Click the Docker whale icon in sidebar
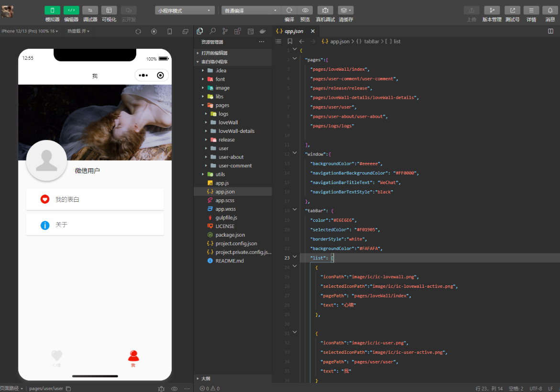 tap(263, 31)
